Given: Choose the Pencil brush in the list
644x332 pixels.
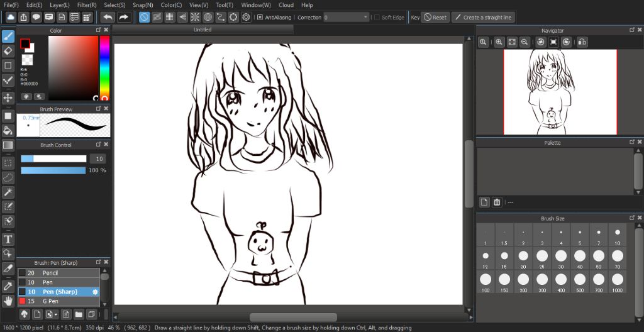Looking at the screenshot, I should [x=58, y=273].
